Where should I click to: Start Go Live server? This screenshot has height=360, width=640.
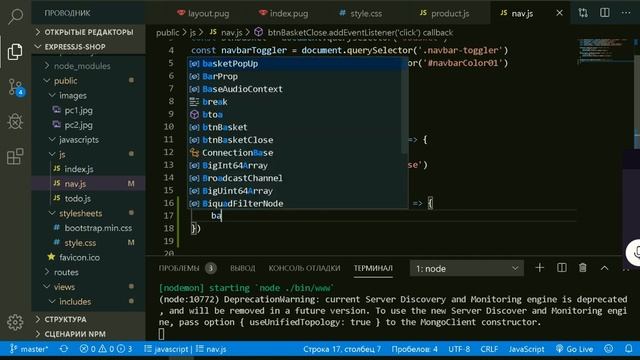pyautogui.click(x=574, y=349)
